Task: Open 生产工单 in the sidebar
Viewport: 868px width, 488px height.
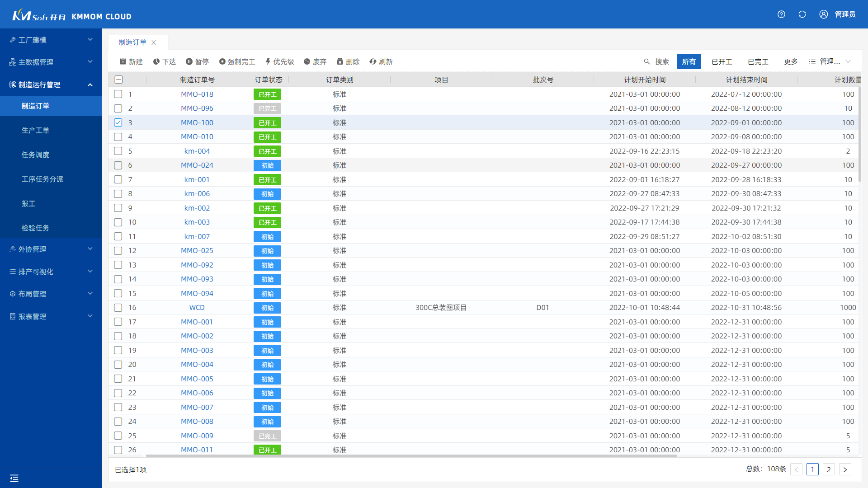Action: click(x=35, y=130)
